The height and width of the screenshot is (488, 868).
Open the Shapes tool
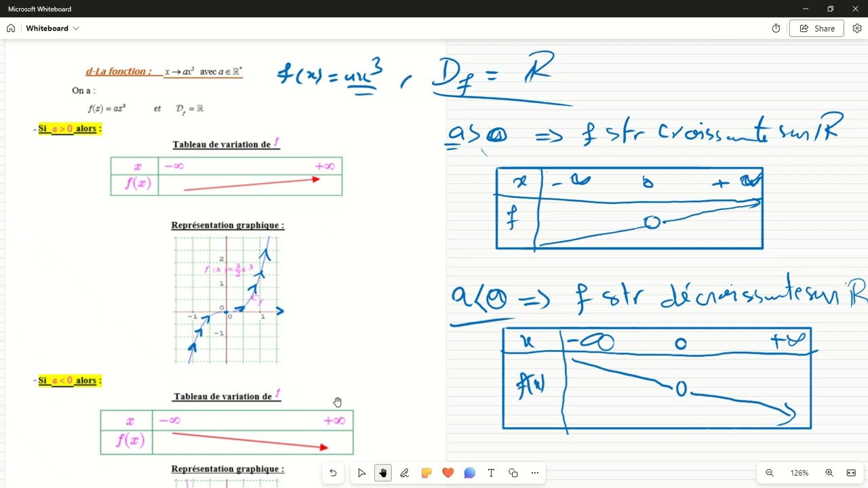[x=513, y=473]
